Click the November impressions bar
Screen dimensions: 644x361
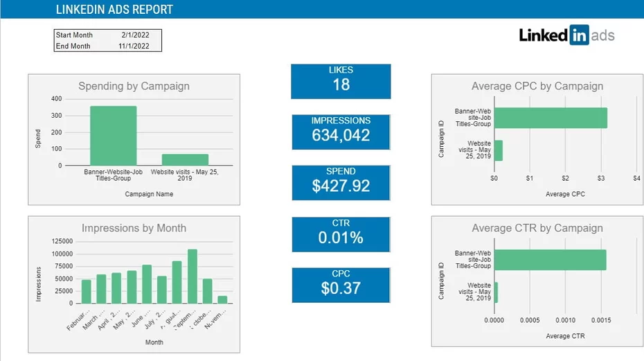pos(222,300)
